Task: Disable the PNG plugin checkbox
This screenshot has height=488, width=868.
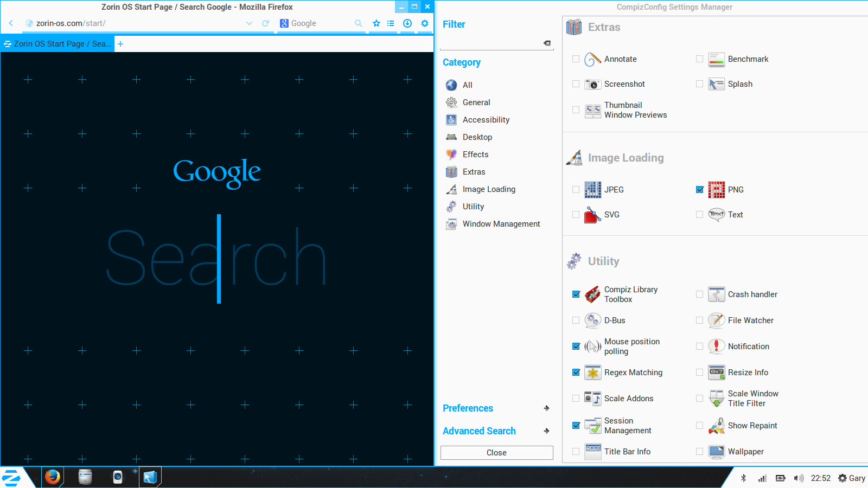Action: click(x=699, y=190)
